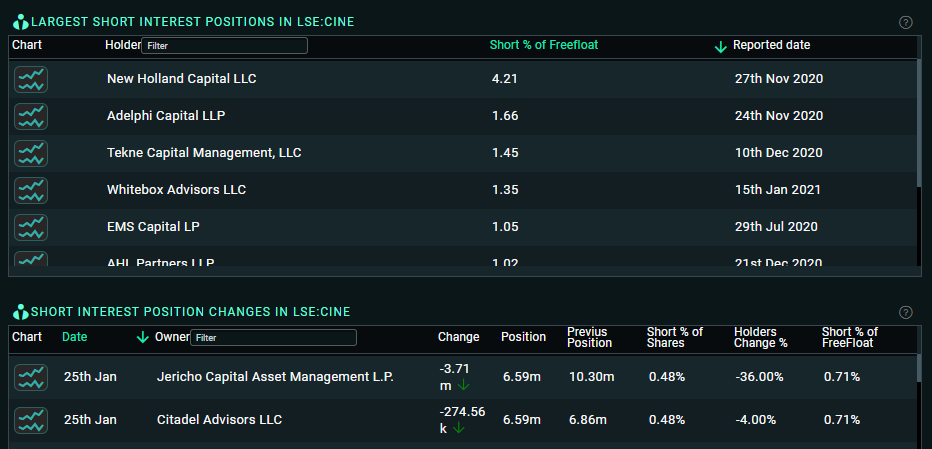The height and width of the screenshot is (449, 932).
Task: Open chart for Adelphi Capital LLP
Action: point(31,116)
